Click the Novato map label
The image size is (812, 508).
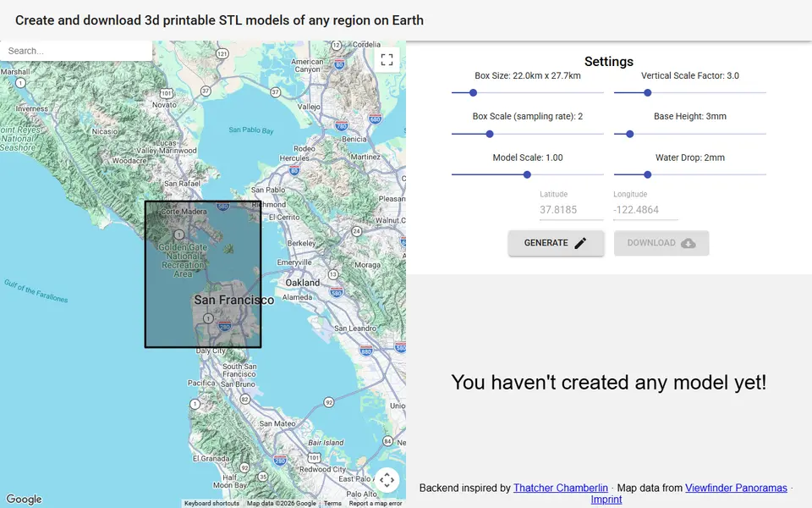[164, 105]
